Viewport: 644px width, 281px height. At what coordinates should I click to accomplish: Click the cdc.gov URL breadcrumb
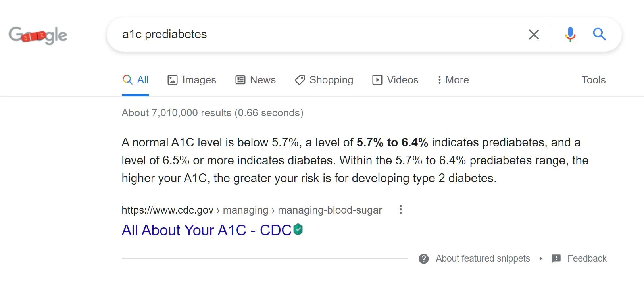[252, 210]
